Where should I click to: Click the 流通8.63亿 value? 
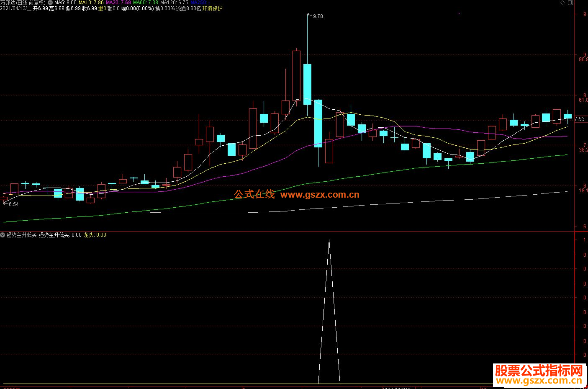pos(188,8)
